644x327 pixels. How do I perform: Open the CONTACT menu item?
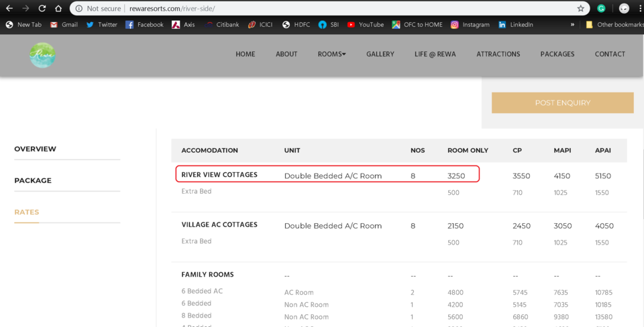click(x=610, y=54)
